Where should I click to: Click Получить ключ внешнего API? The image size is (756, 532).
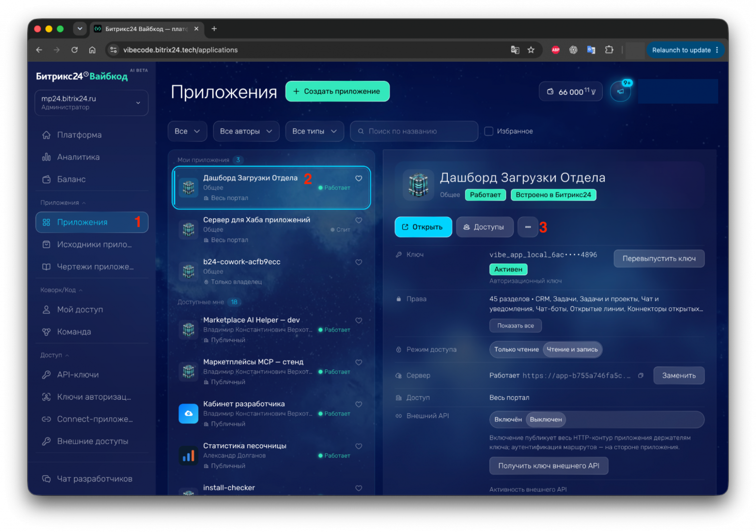[549, 466]
